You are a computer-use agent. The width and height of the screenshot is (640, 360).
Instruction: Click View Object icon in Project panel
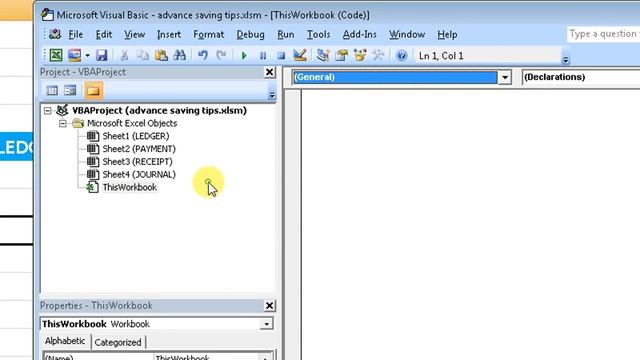pos(70,90)
